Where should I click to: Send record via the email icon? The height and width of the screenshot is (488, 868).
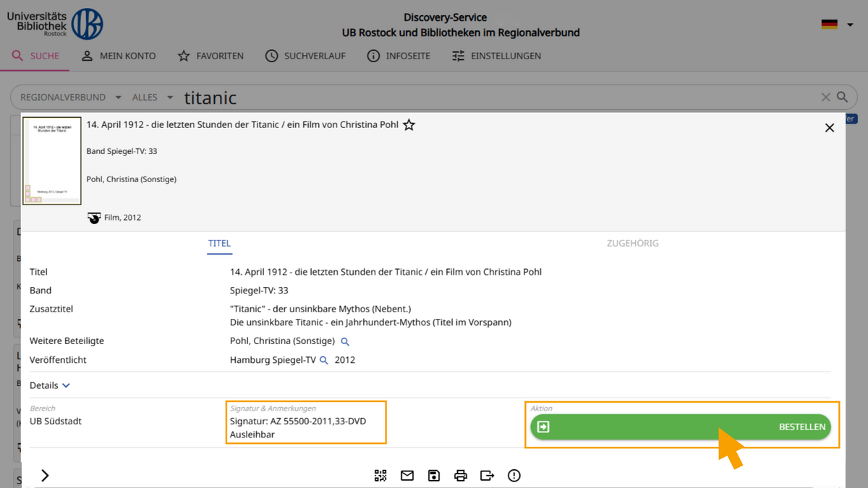click(407, 475)
